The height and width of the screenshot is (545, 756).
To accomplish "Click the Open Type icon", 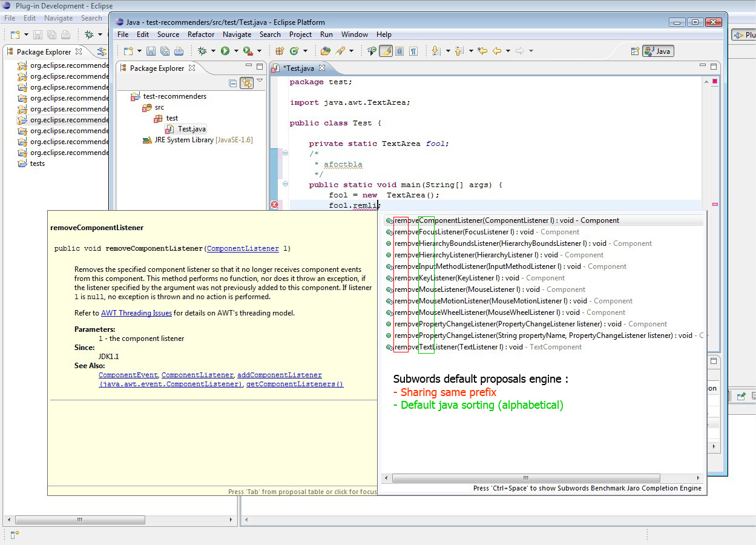I will coord(326,51).
